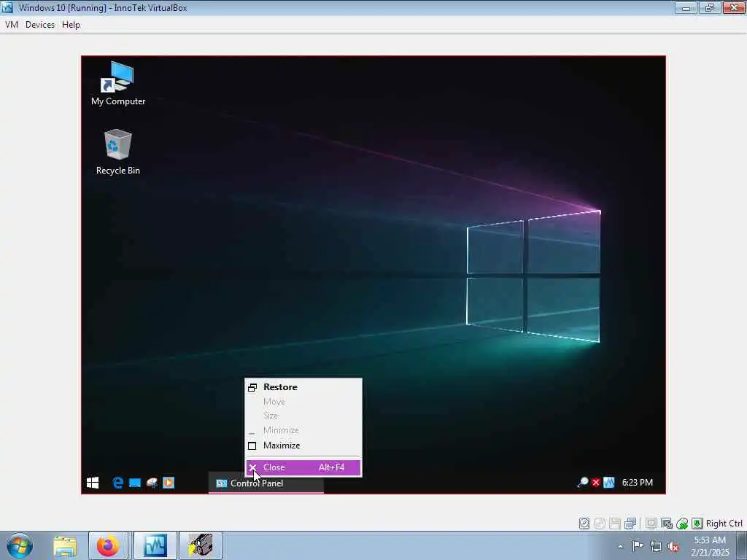The width and height of the screenshot is (747, 560).
Task: Open the VM menu
Action: click(12, 25)
